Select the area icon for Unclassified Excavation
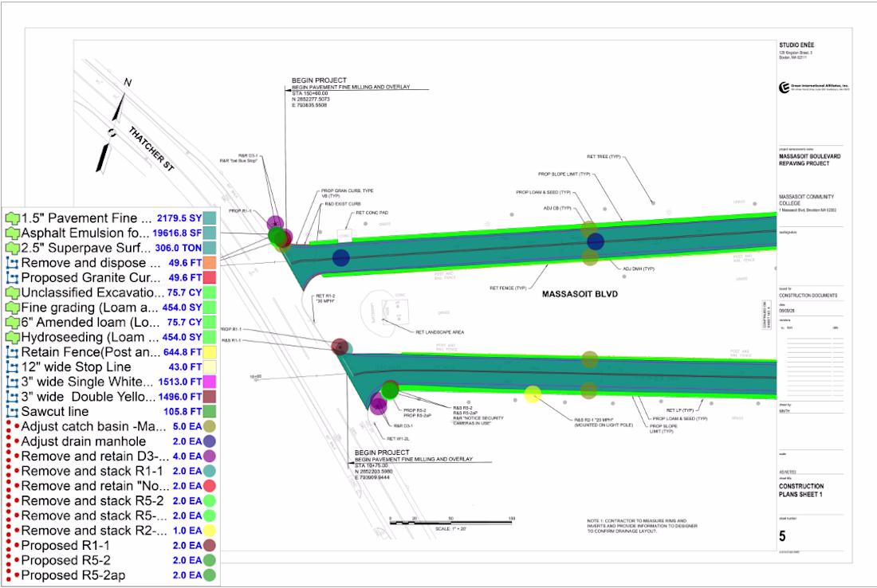 click(12, 292)
